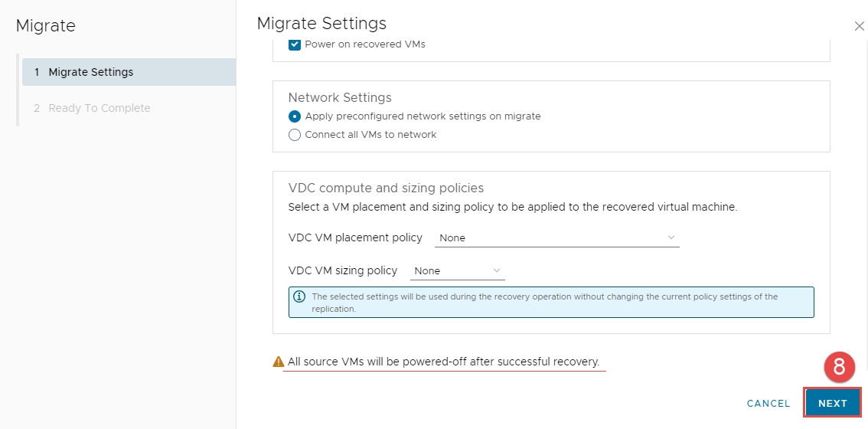Open the VDC VM placement policy dropdown

(556, 238)
